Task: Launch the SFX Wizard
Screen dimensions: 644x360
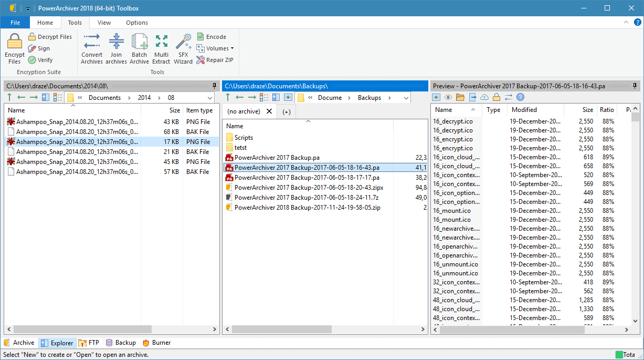Action: pyautogui.click(x=183, y=48)
